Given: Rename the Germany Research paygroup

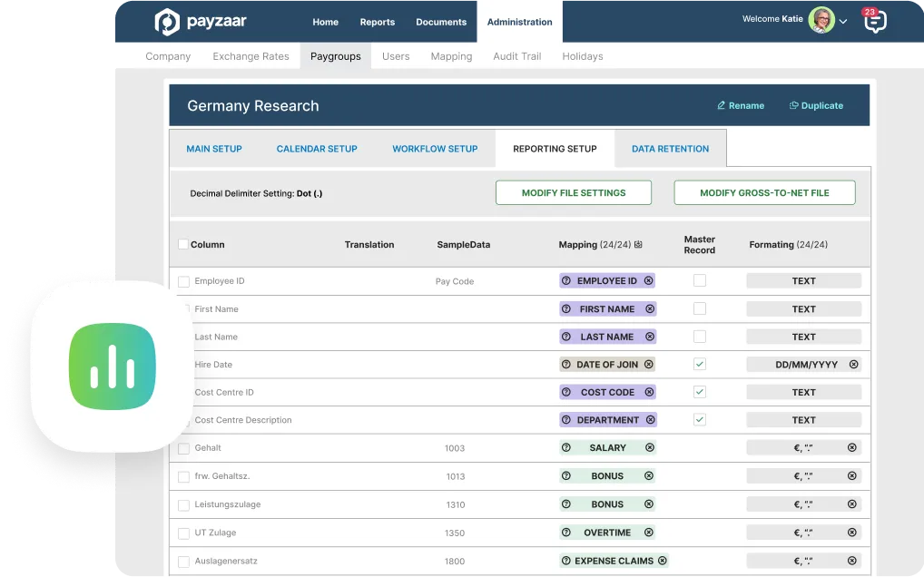Looking at the screenshot, I should pyautogui.click(x=740, y=105).
